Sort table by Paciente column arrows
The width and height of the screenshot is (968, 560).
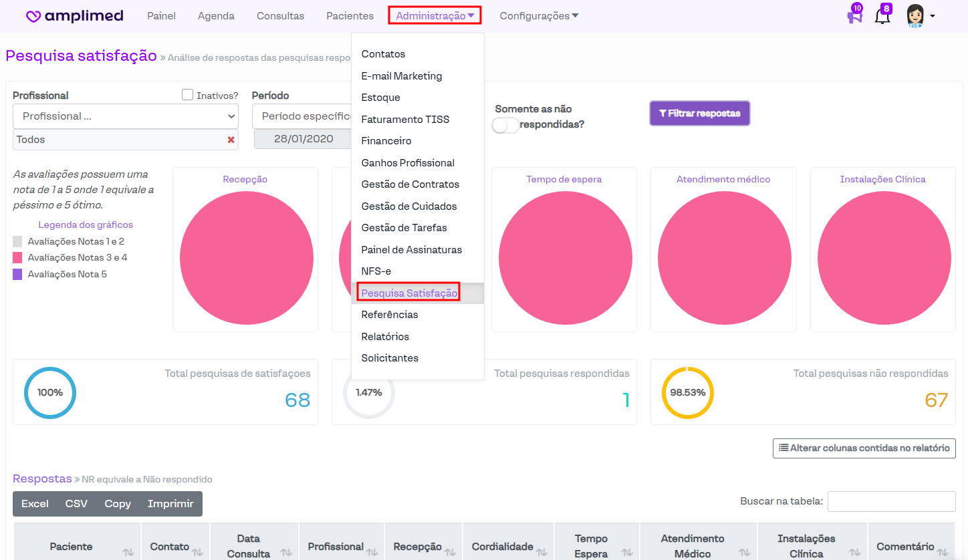coord(127,553)
